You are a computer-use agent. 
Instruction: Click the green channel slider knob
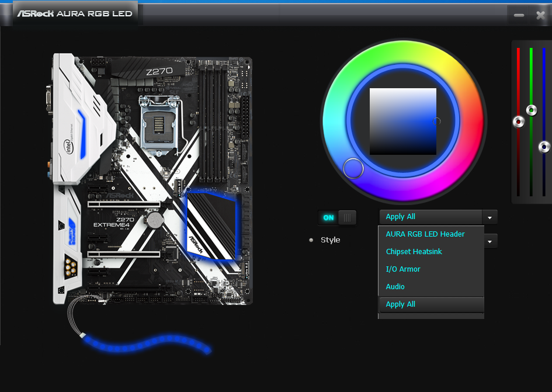tap(531, 110)
